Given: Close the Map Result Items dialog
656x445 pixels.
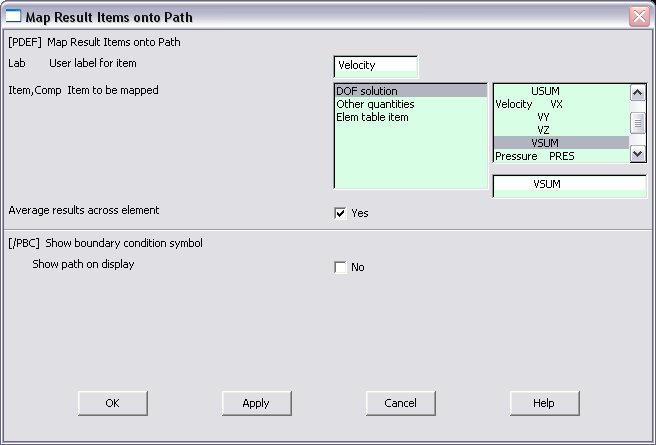Looking at the screenshot, I should (x=639, y=17).
